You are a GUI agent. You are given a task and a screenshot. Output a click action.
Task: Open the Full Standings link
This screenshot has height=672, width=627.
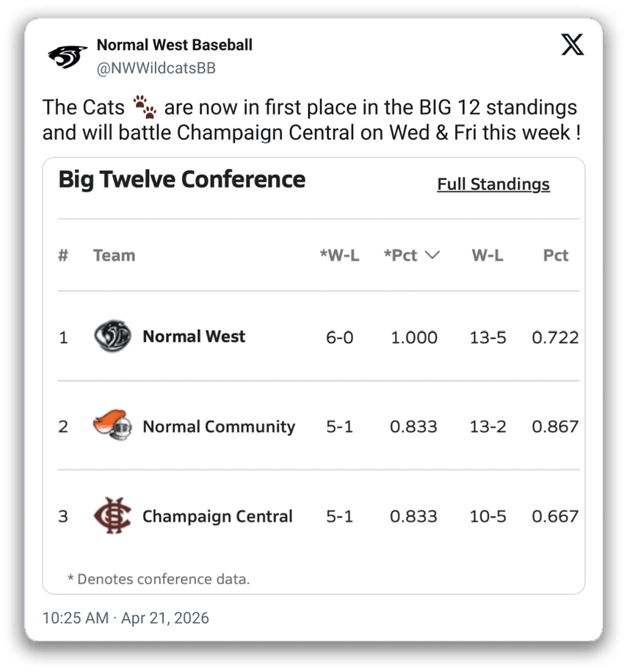click(493, 184)
